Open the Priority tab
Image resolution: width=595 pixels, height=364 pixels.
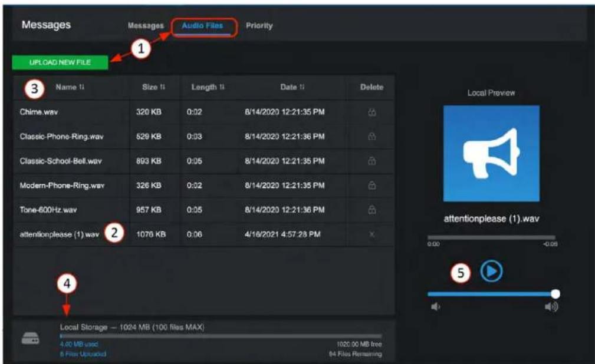259,26
